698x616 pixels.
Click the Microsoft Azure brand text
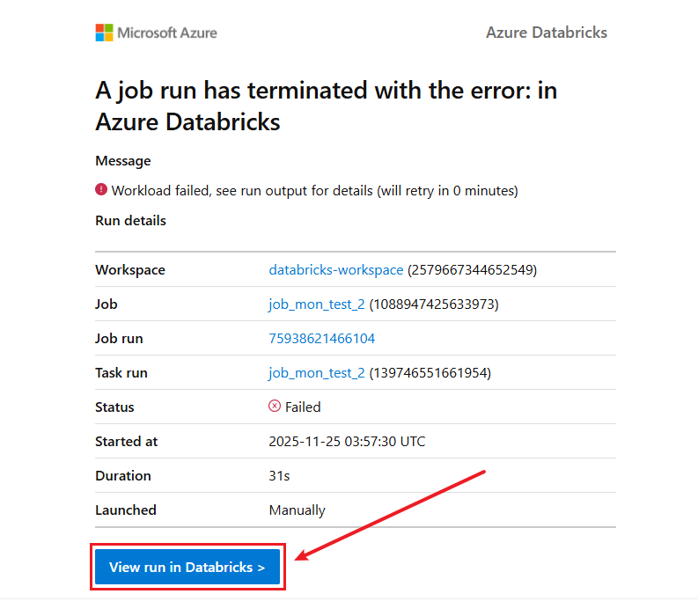click(x=167, y=33)
